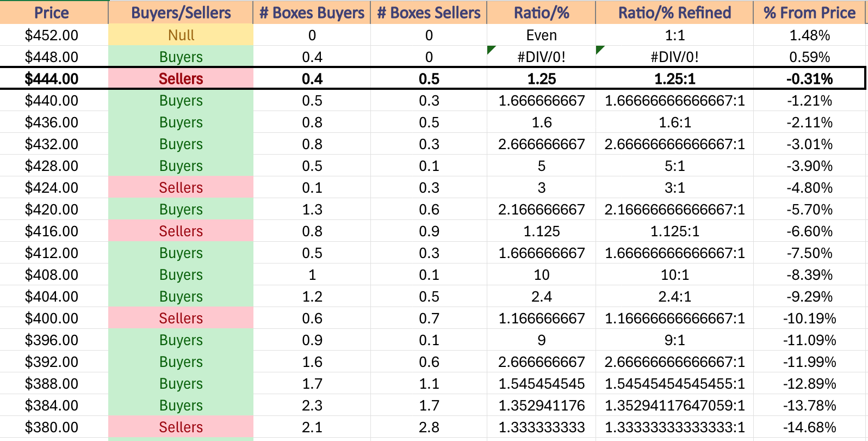This screenshot has height=441, width=868.
Task: Select the Buyers/Sellers column header
Action: (181, 13)
